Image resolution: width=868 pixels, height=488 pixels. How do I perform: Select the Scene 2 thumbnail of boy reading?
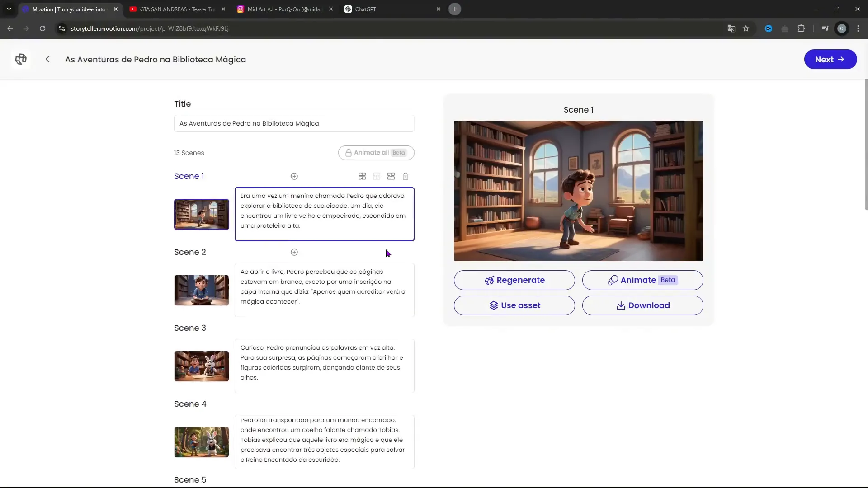[202, 290]
